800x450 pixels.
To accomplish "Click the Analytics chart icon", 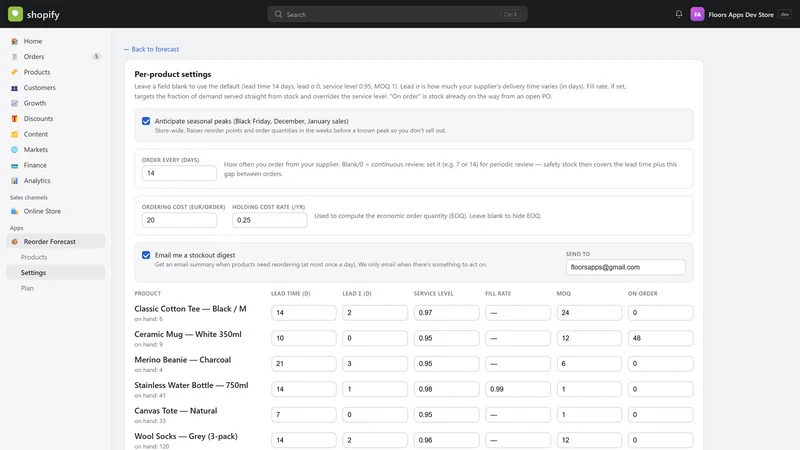I will point(14,181).
